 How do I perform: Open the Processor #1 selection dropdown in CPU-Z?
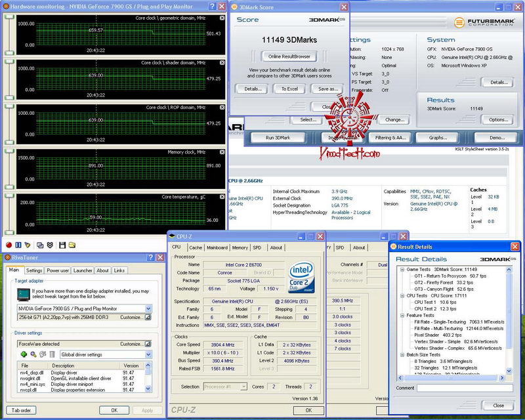243,387
